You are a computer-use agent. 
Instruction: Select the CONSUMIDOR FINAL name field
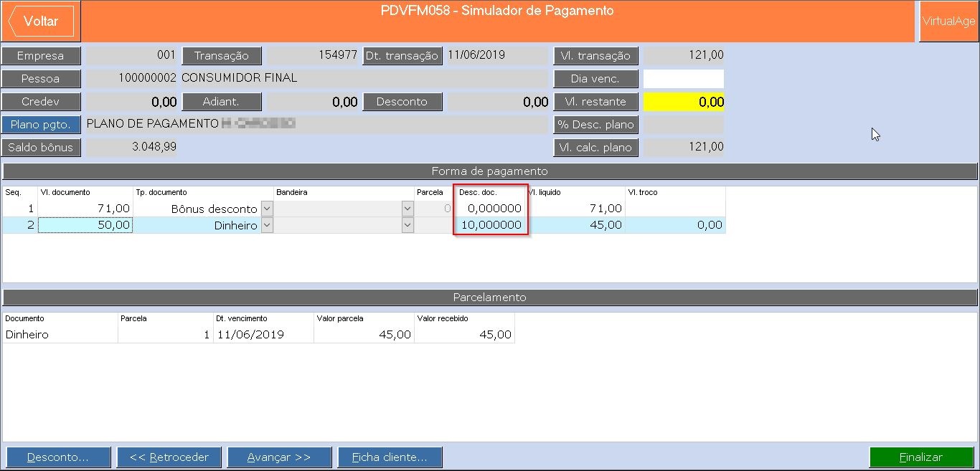(364, 79)
